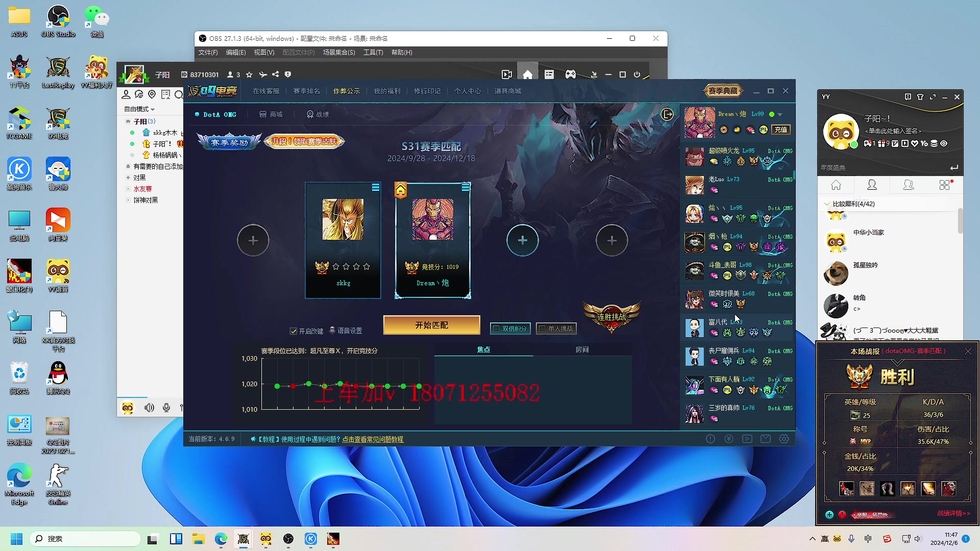
Task: Open the 点击查看常见问题教程 link
Action: (x=373, y=439)
